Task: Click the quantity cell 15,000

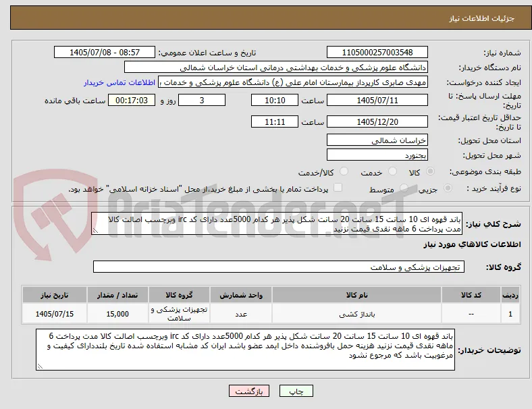Action: point(117,314)
